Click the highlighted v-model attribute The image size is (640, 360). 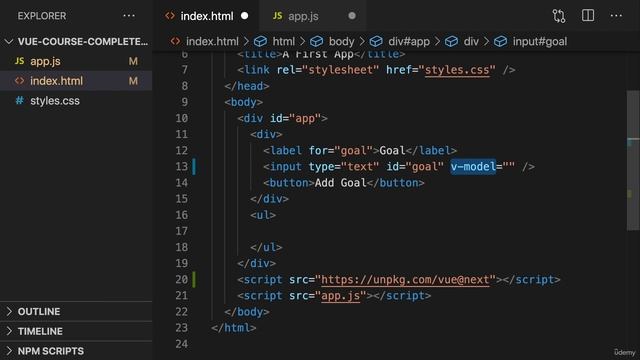click(473, 167)
